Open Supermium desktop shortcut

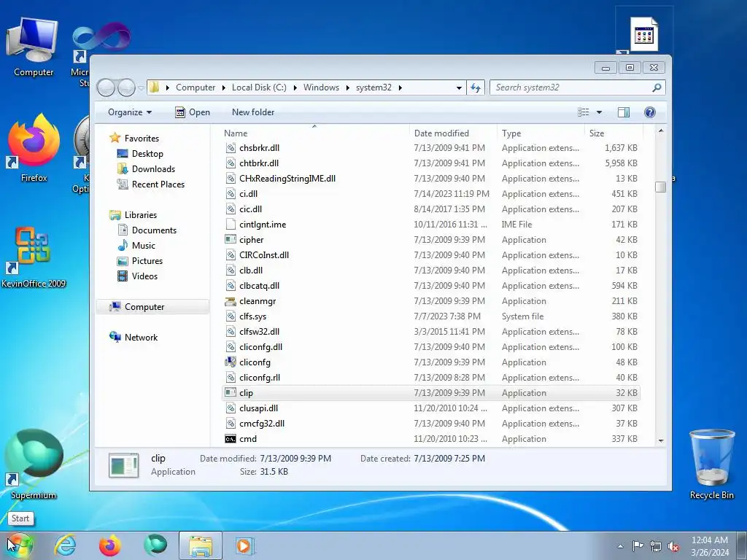[34, 464]
